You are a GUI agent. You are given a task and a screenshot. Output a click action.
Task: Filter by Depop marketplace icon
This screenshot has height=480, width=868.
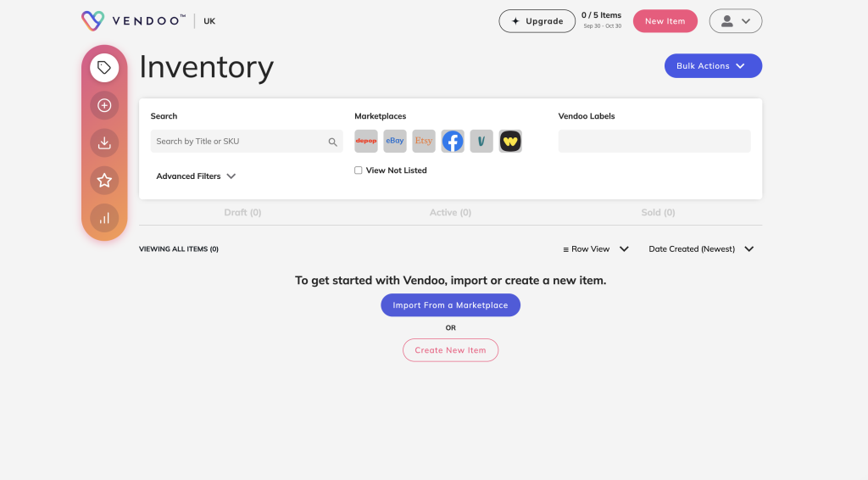pos(366,141)
